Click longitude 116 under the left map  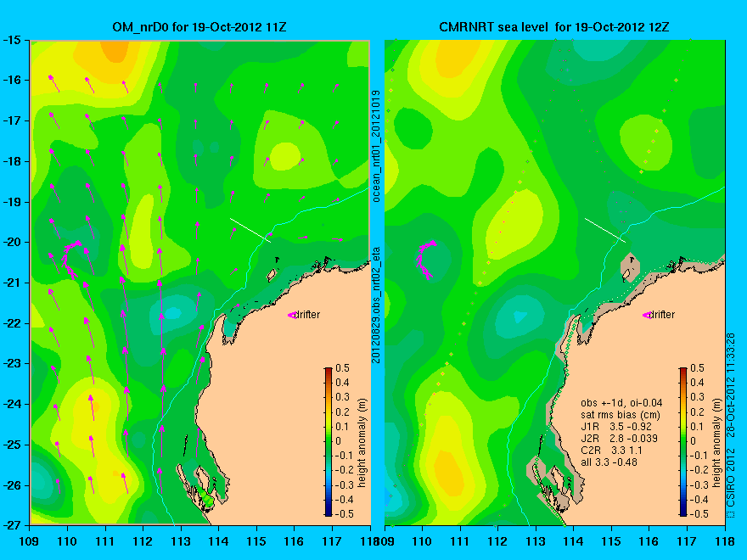pyautogui.click(x=294, y=541)
